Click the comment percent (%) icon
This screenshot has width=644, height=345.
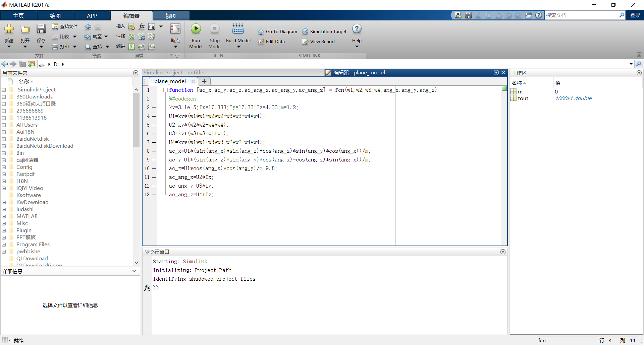click(x=131, y=37)
